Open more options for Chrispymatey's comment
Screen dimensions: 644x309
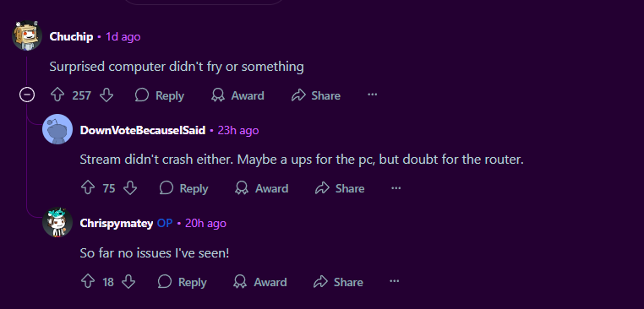[395, 281]
